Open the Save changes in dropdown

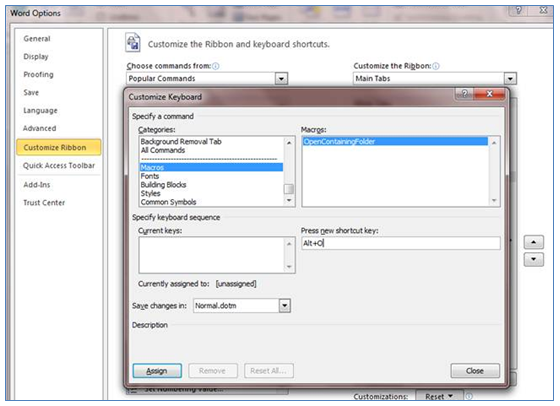[285, 306]
